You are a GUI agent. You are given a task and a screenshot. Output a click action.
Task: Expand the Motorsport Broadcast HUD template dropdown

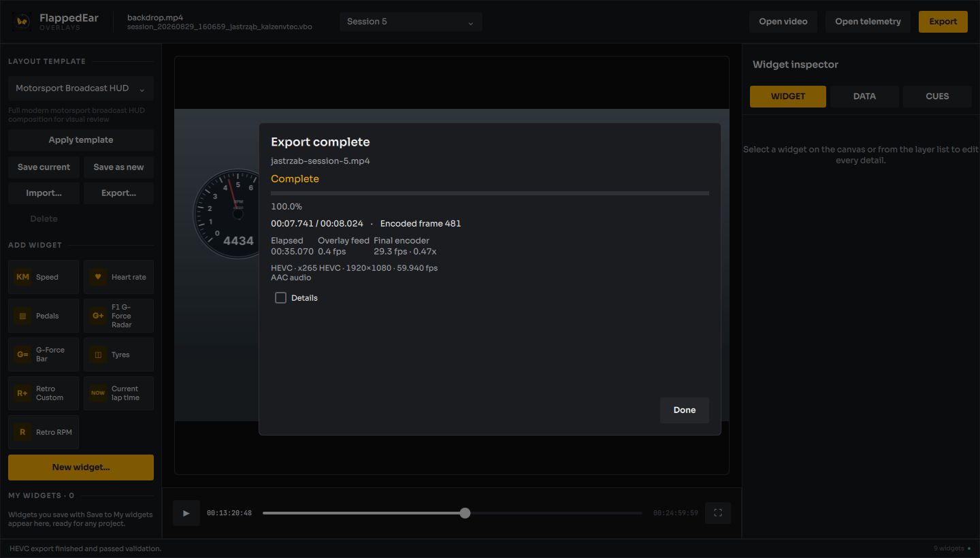[x=81, y=88]
